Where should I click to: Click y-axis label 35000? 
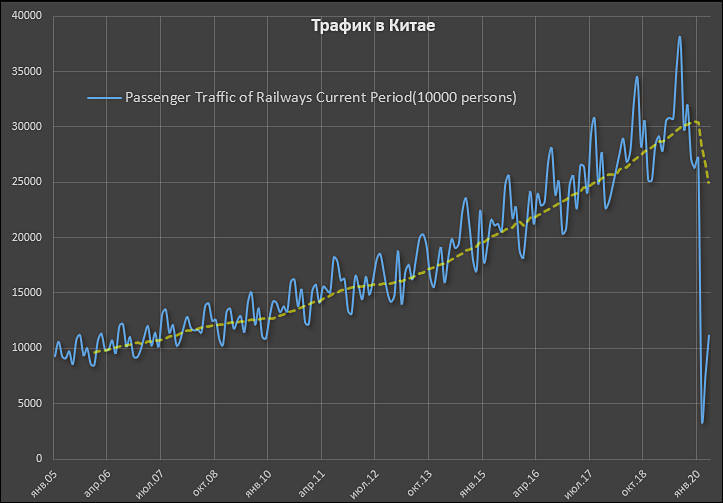[x=26, y=71]
